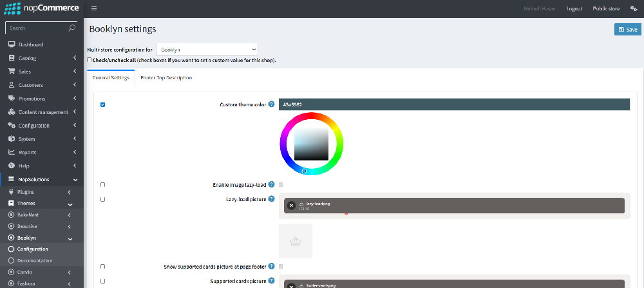Click help icon next to Custom theme color
The width and height of the screenshot is (644, 288).
[271, 104]
